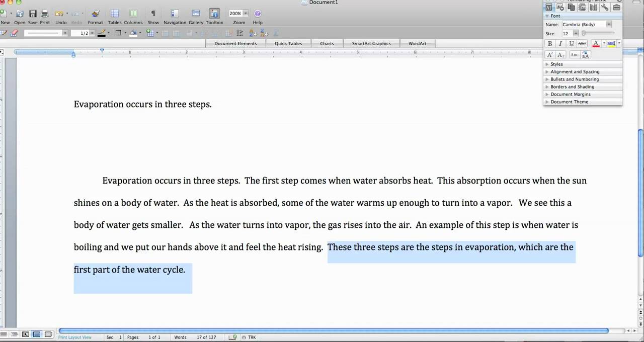Toggle All Caps aA button
Screen dimensions: 644x342
click(586, 55)
